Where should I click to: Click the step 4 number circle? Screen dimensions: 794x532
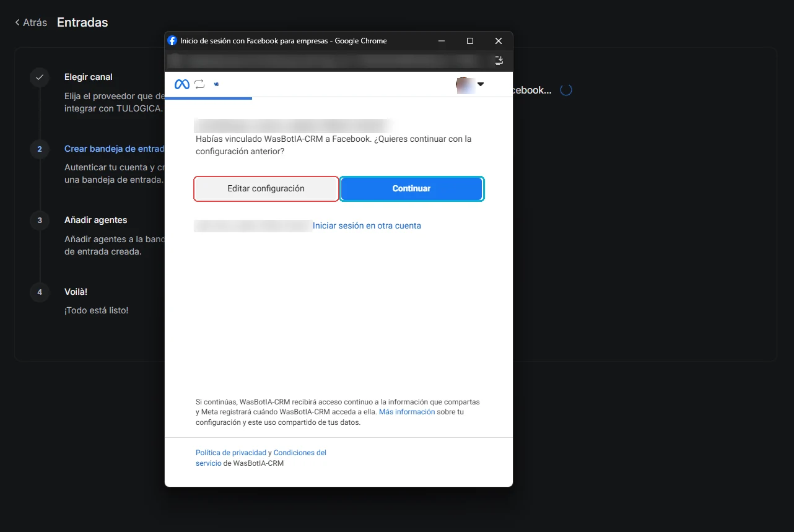[x=40, y=292]
